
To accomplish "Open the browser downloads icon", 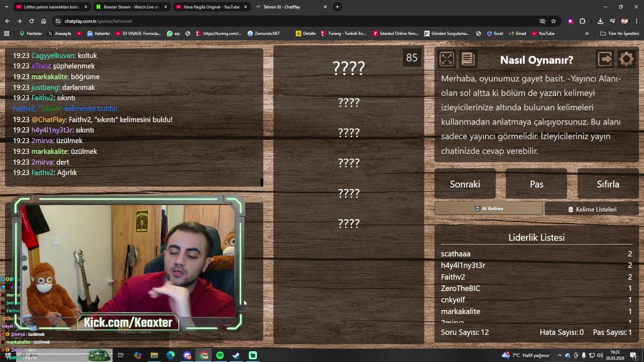I will tap(600, 21).
